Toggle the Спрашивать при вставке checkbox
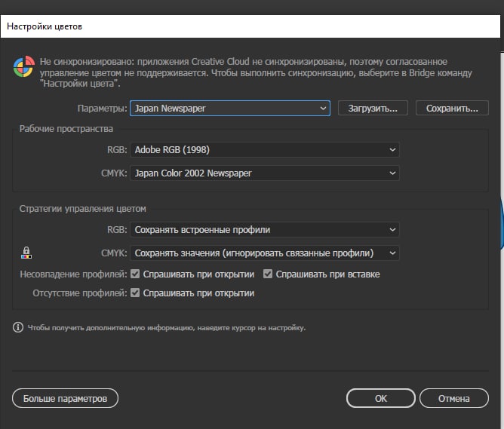This screenshot has height=429, width=504. (268, 274)
